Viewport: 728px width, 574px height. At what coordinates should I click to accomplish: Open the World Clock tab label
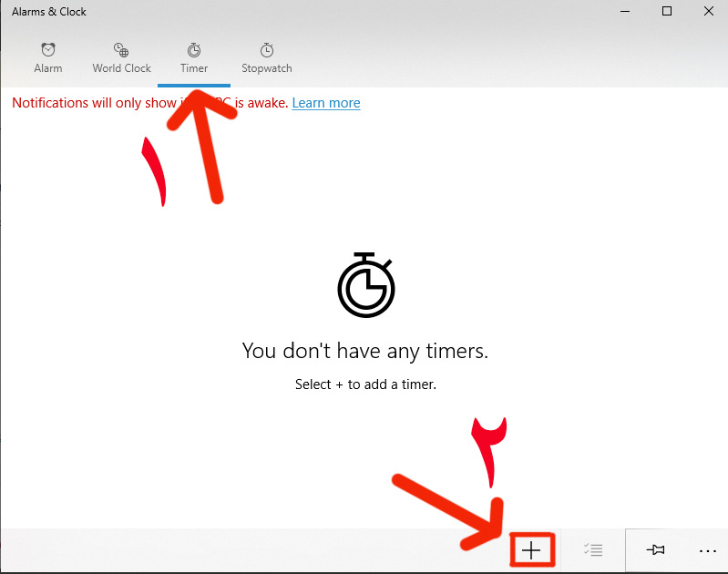pyautogui.click(x=121, y=68)
